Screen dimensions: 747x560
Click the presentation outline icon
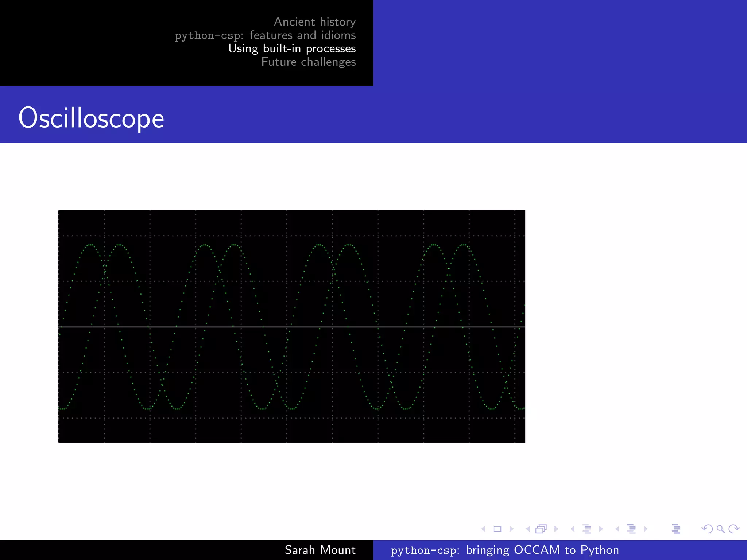(676, 529)
